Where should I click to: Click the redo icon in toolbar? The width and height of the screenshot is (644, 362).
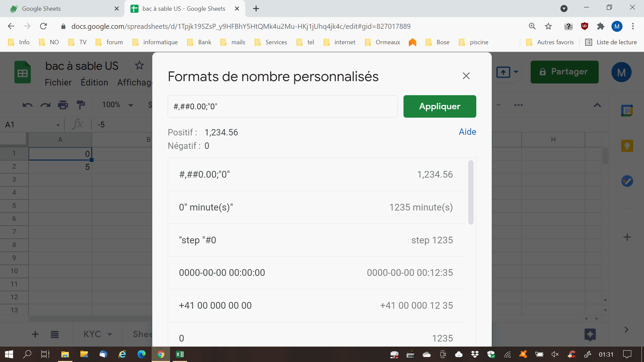pyautogui.click(x=45, y=105)
